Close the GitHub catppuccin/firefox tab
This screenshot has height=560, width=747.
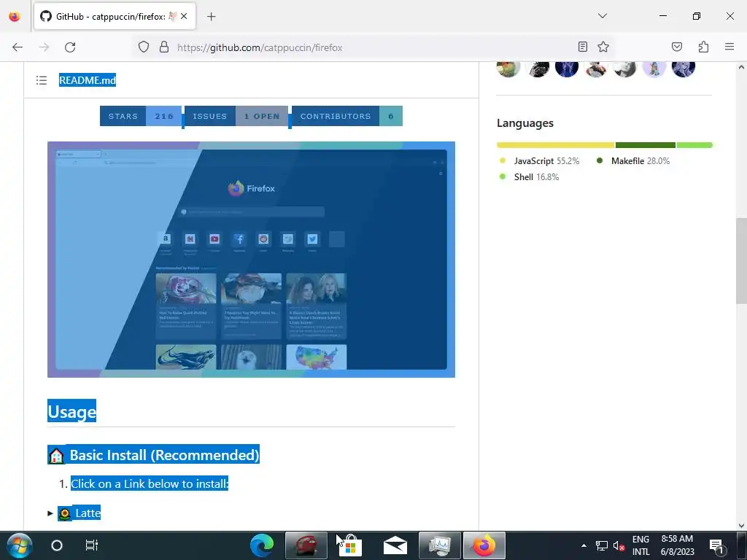pos(184,16)
